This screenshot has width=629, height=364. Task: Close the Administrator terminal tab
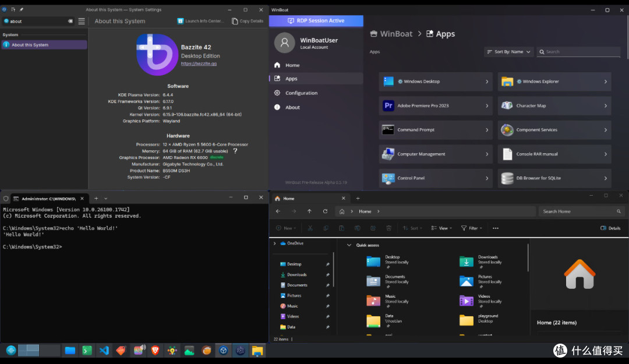point(82,198)
